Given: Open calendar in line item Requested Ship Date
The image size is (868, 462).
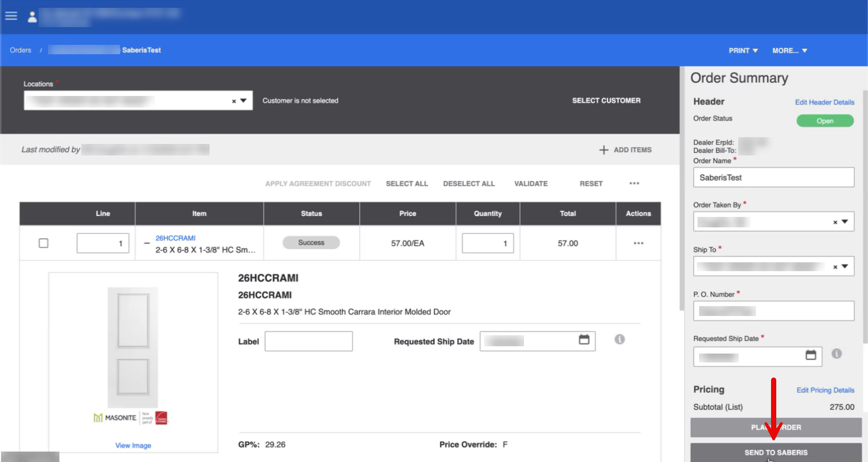Looking at the screenshot, I should click(x=584, y=340).
